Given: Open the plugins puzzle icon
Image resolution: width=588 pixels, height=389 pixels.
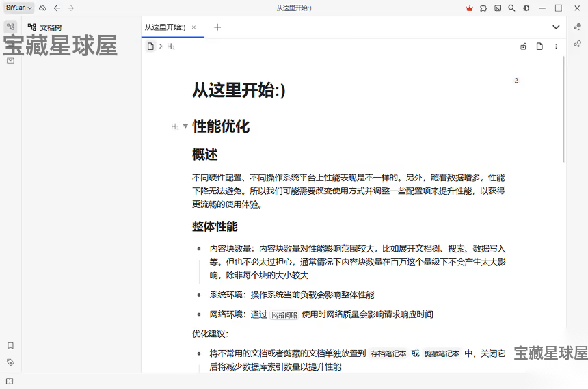Looking at the screenshot, I should 483,8.
